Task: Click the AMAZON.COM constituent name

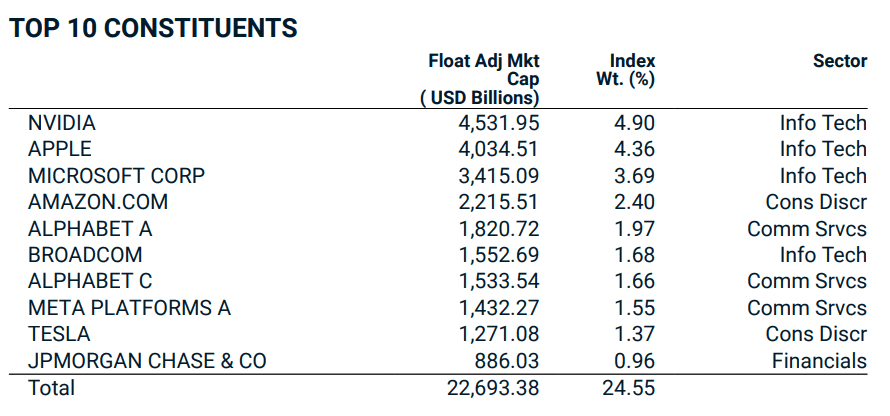Action: click(x=98, y=202)
